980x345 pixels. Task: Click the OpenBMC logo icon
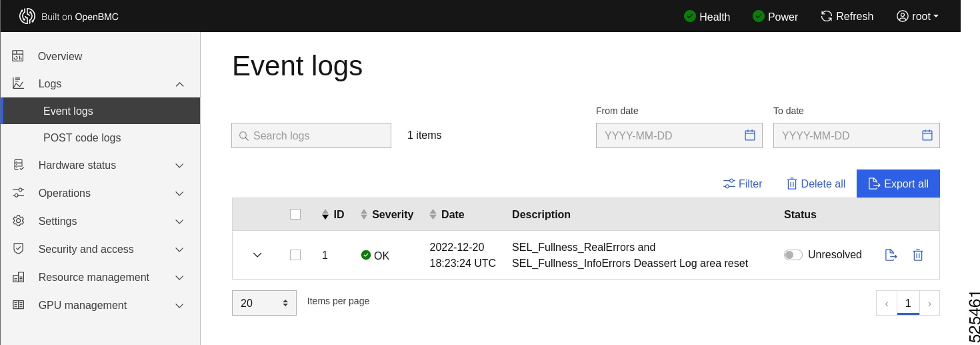(27, 16)
